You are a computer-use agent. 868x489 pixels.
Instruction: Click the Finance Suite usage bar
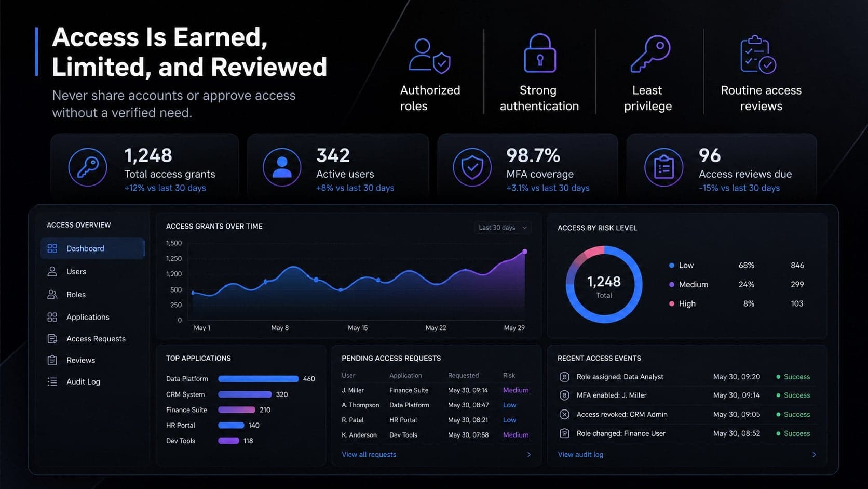coord(237,410)
